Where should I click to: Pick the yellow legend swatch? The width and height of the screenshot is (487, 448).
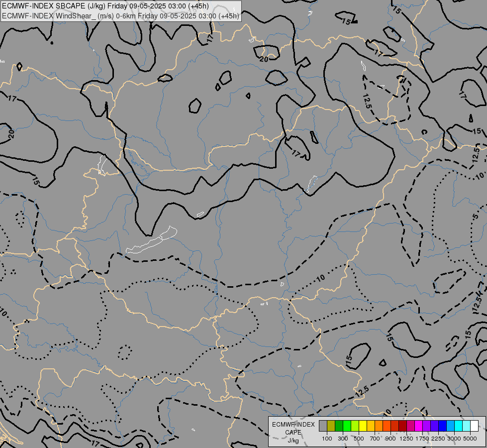click(363, 426)
